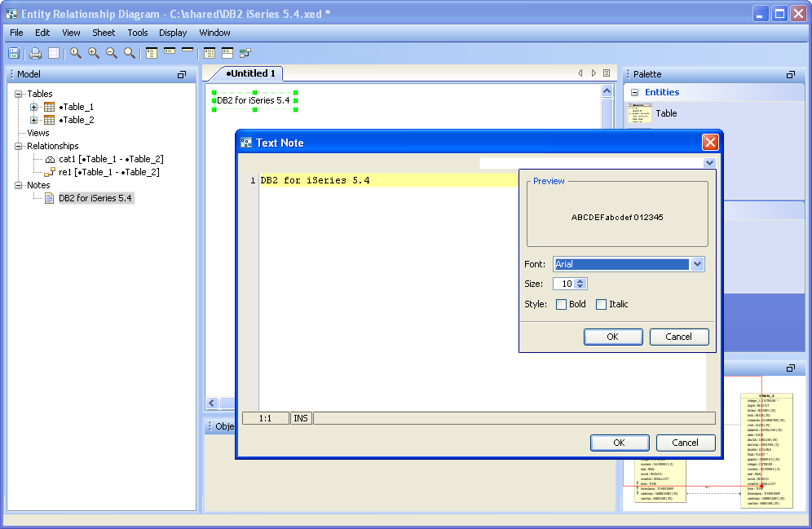Save the diagram with the floppy icon
Screen dimensions: 812x529
14,53
